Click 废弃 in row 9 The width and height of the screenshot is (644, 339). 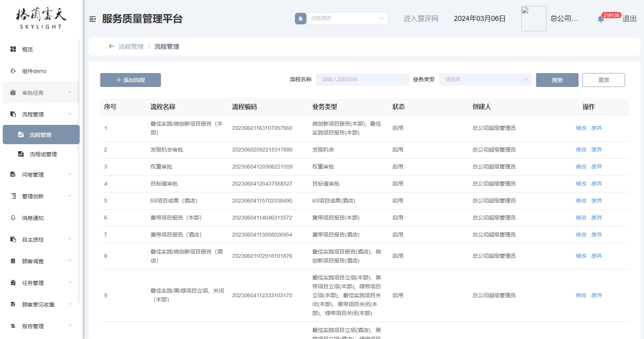click(x=596, y=295)
